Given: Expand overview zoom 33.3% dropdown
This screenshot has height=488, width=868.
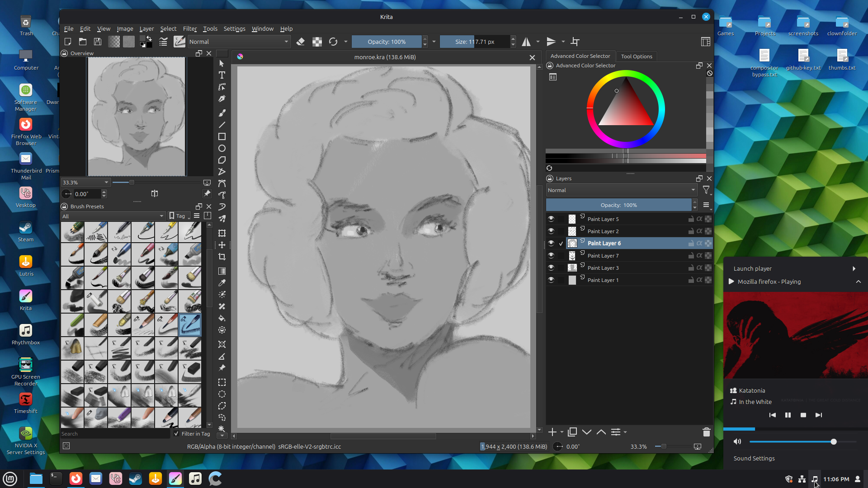Looking at the screenshot, I should pos(106,183).
